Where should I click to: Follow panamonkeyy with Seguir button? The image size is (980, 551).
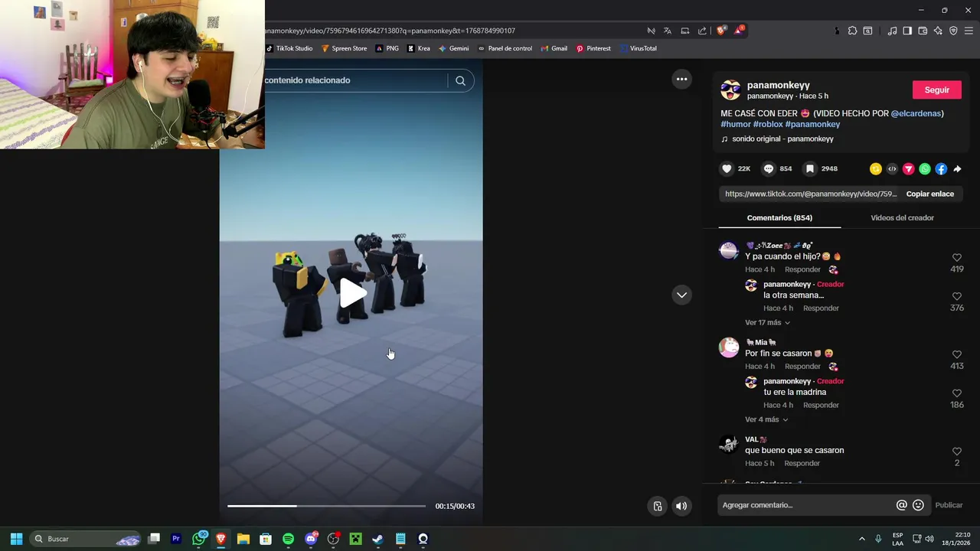tap(936, 90)
